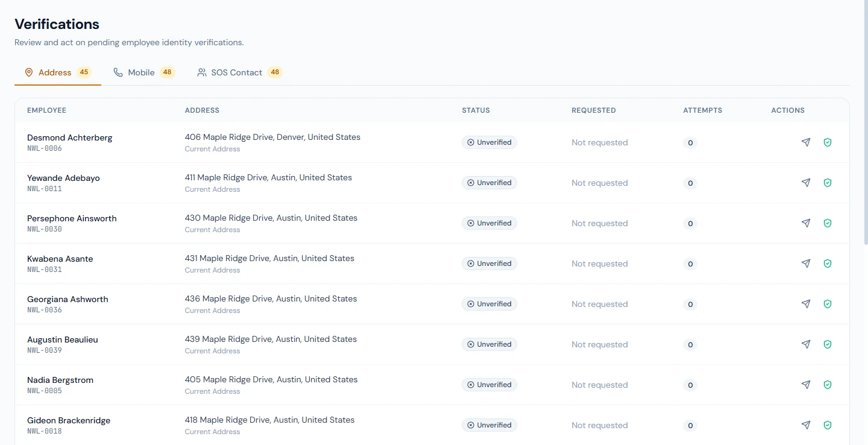Viewport: 868px width, 445px height.
Task: Click the address 436 Maple Ridge Drive, Austin
Action: tap(271, 298)
